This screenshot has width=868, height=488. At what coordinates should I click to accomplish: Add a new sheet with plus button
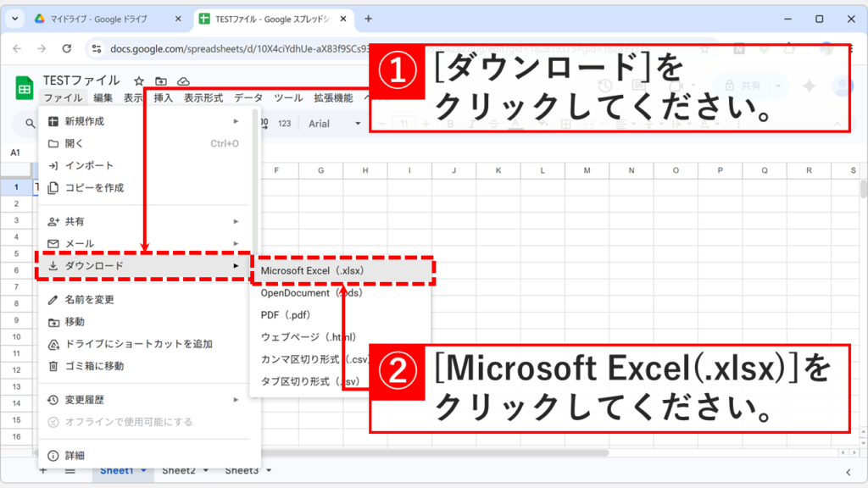click(x=43, y=471)
